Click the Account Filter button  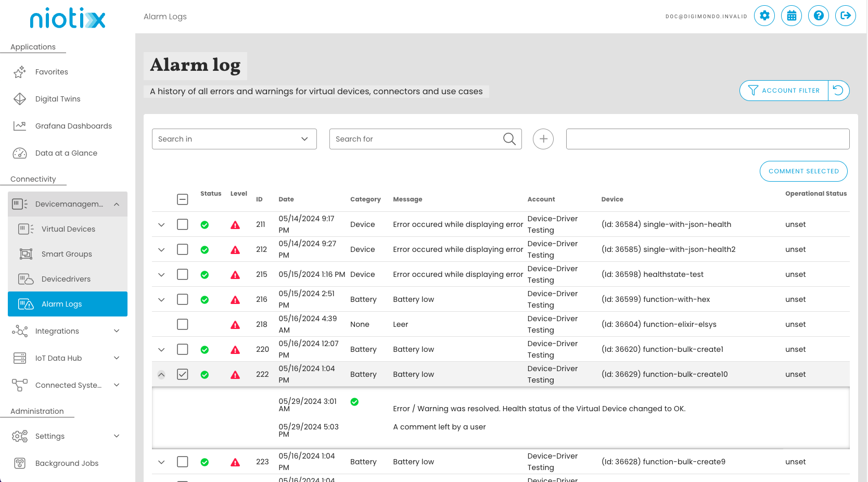point(784,91)
